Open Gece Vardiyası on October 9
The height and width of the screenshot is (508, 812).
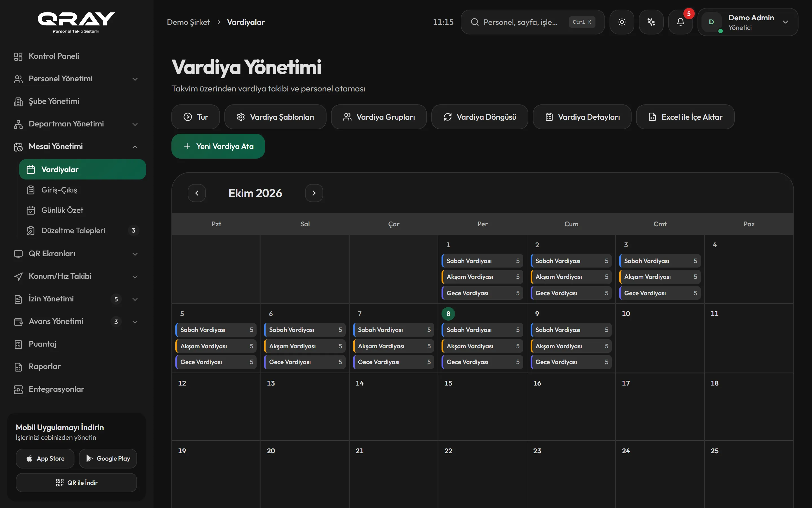571,362
